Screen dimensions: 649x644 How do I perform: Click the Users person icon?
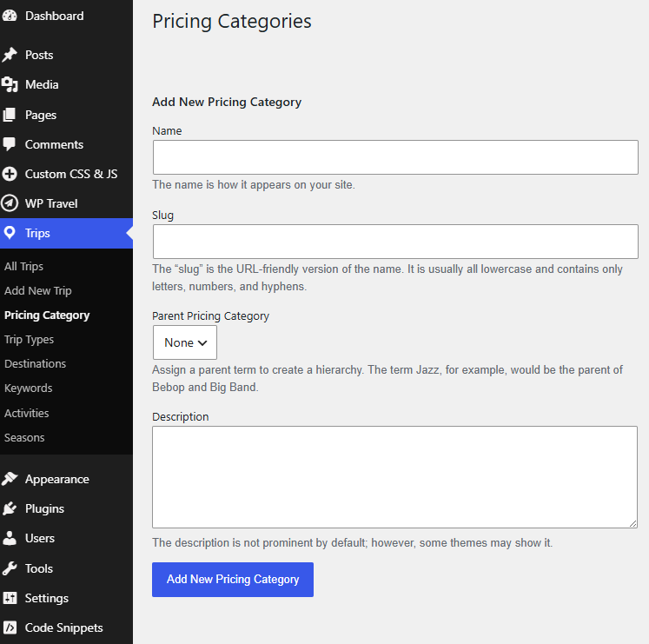click(10, 538)
